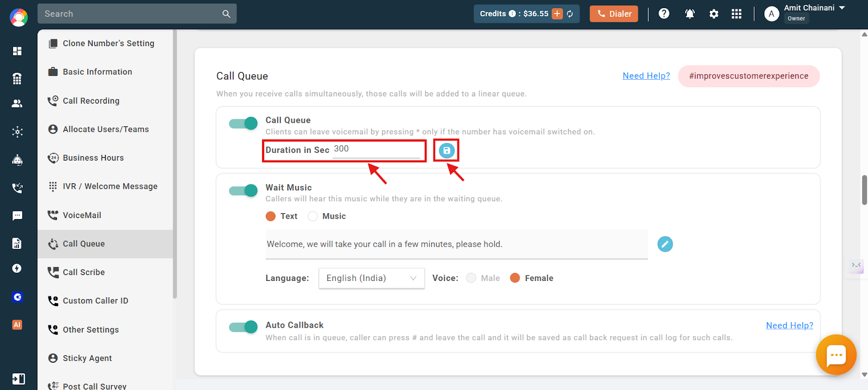The image size is (868, 390).
Task: Open the notifications bell
Action: tap(690, 14)
